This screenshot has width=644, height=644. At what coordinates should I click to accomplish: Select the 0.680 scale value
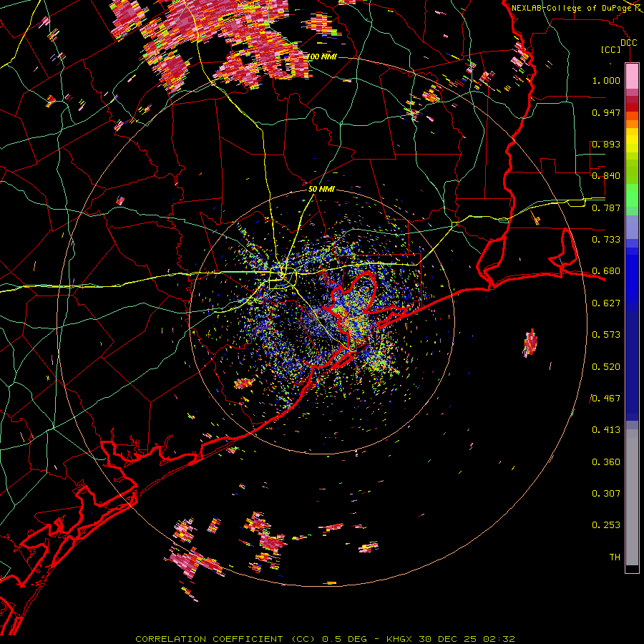(606, 271)
